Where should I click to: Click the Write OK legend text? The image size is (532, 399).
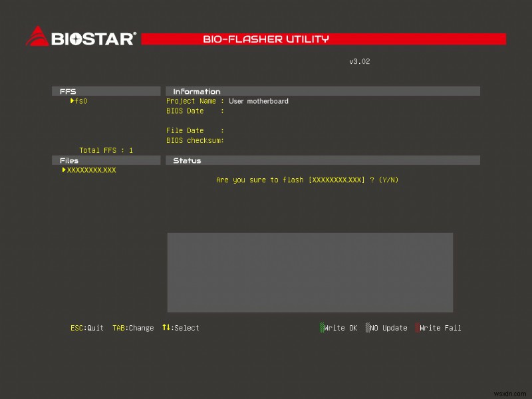pyautogui.click(x=340, y=328)
